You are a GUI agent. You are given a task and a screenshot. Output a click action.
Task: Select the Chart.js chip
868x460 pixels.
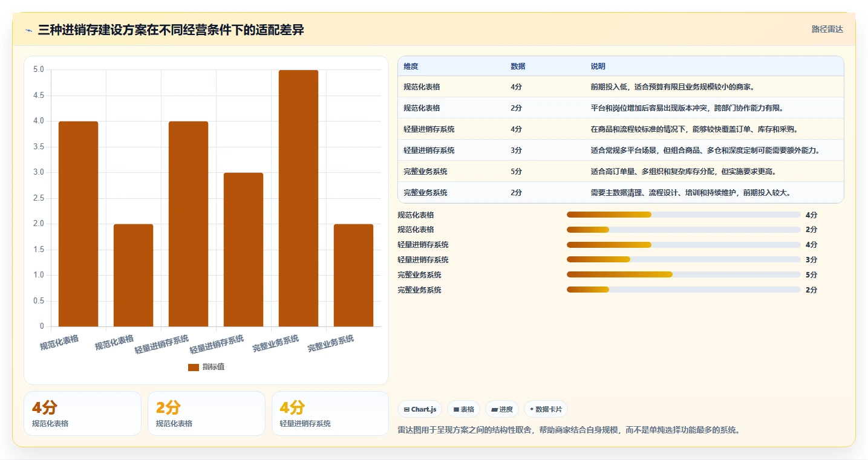click(420, 409)
